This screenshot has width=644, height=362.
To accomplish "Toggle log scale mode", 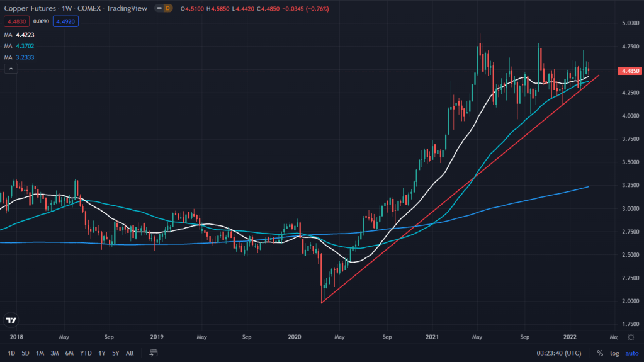I will (615, 353).
